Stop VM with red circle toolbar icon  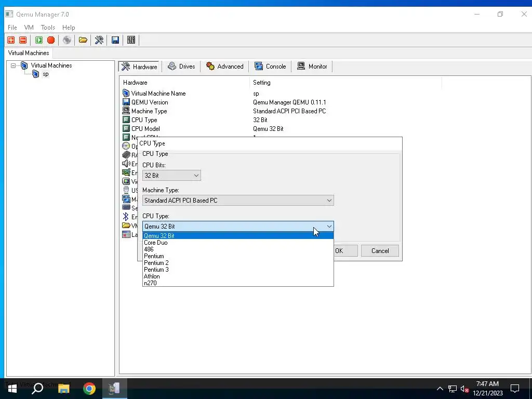[x=51, y=40]
